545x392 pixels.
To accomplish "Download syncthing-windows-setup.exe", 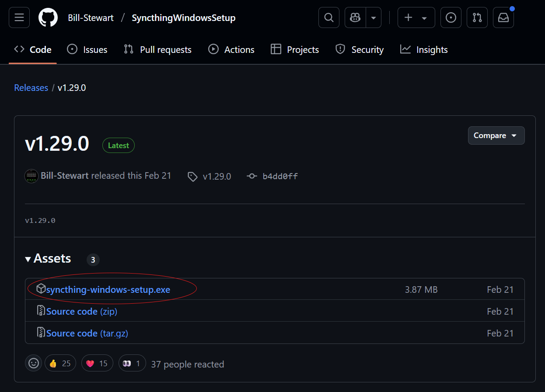I will [108, 289].
